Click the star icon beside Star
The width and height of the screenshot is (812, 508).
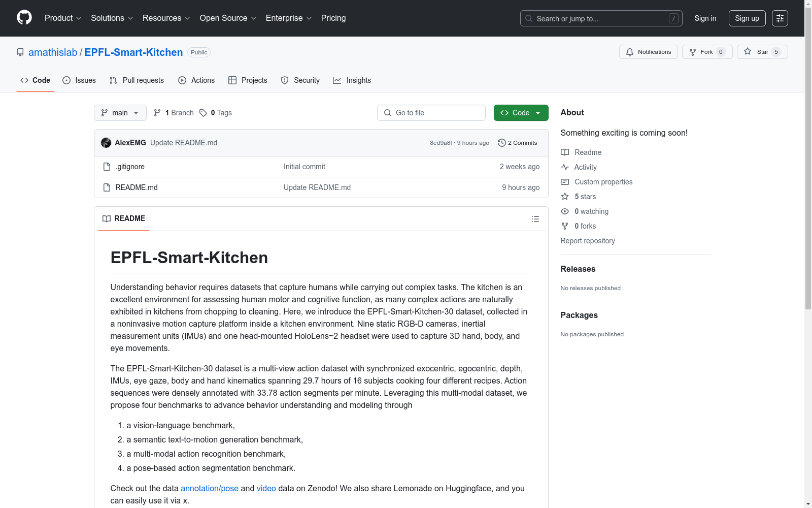click(x=748, y=51)
